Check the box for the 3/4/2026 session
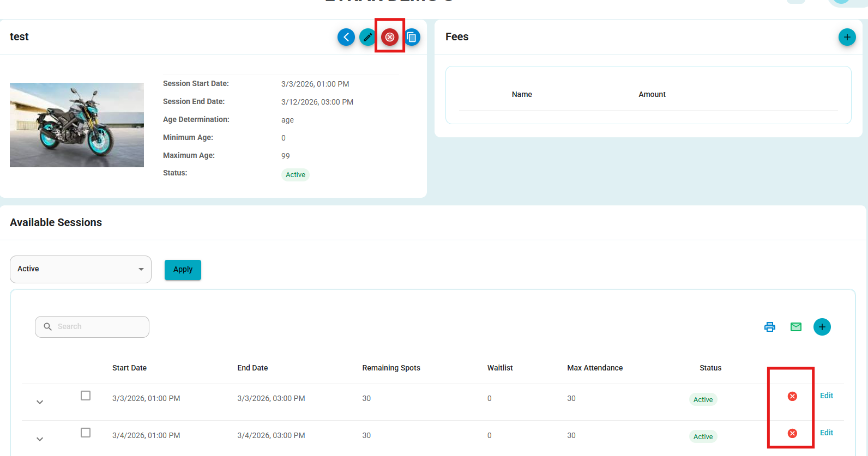This screenshot has width=868, height=456. (86, 433)
